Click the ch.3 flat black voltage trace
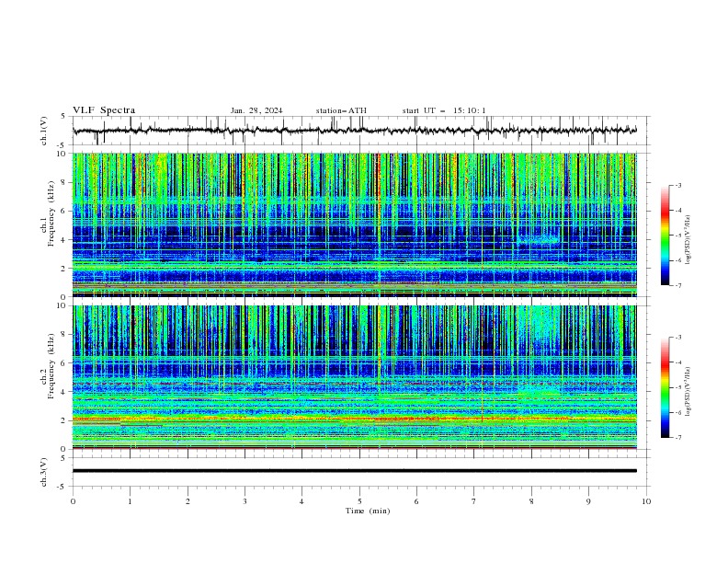 (x=355, y=471)
